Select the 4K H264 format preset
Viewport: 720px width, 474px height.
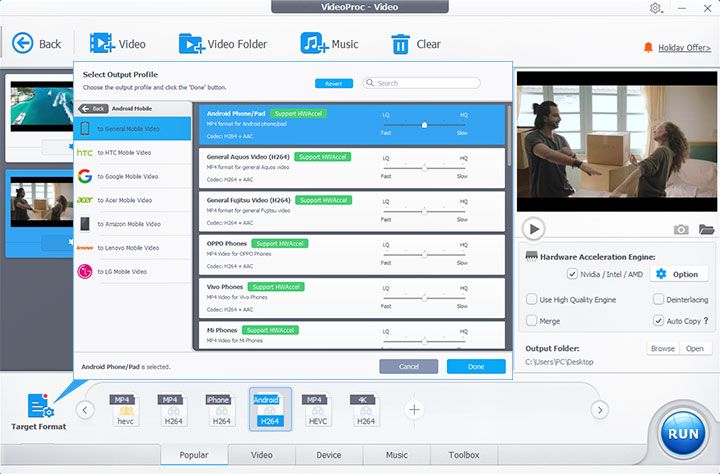pos(366,410)
